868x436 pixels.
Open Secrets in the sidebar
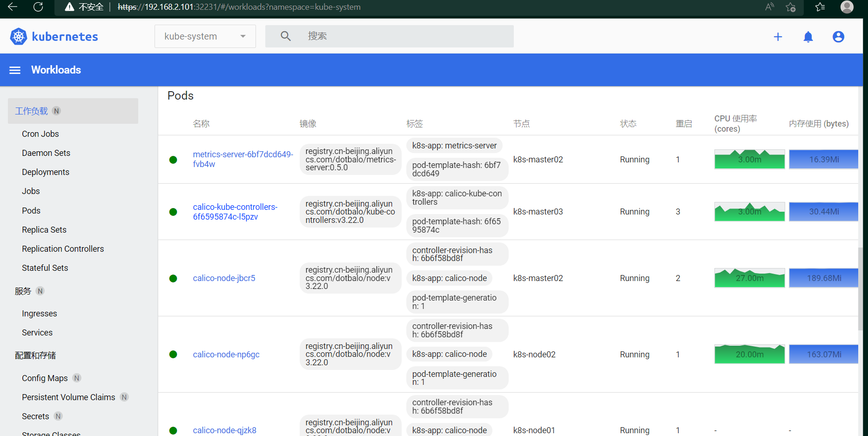(35, 416)
